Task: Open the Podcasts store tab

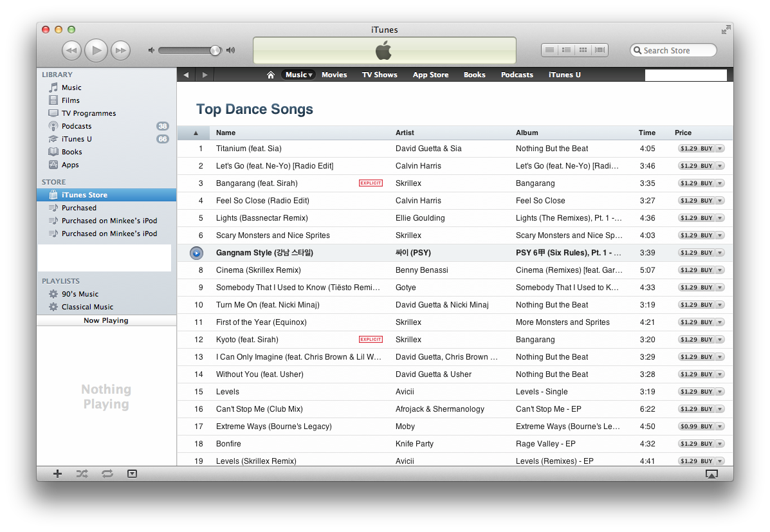Action: (x=517, y=75)
